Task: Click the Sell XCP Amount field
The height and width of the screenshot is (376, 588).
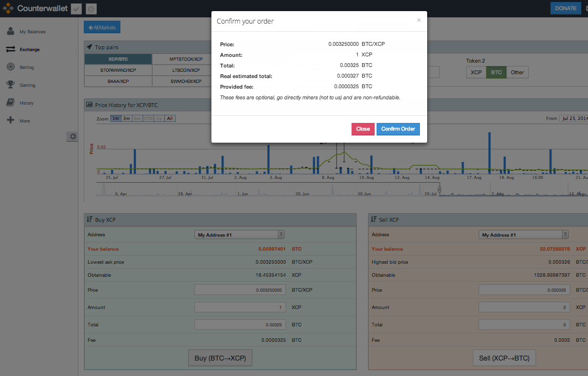Action: point(524,307)
